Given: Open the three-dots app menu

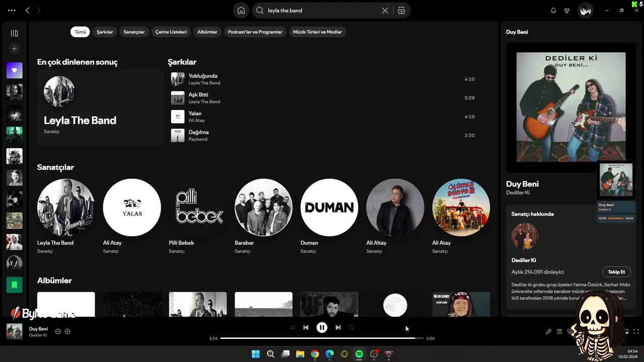Looking at the screenshot, I should [12, 11].
